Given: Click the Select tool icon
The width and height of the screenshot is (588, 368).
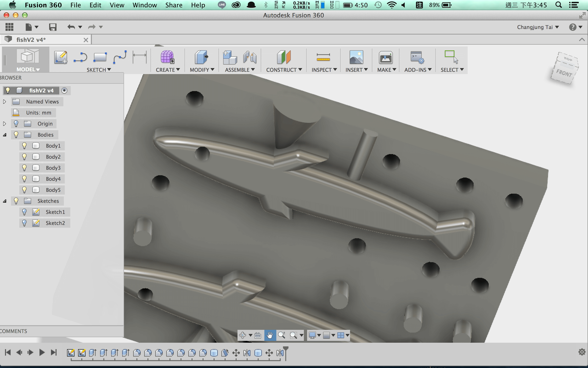Looking at the screenshot, I should (x=451, y=57).
